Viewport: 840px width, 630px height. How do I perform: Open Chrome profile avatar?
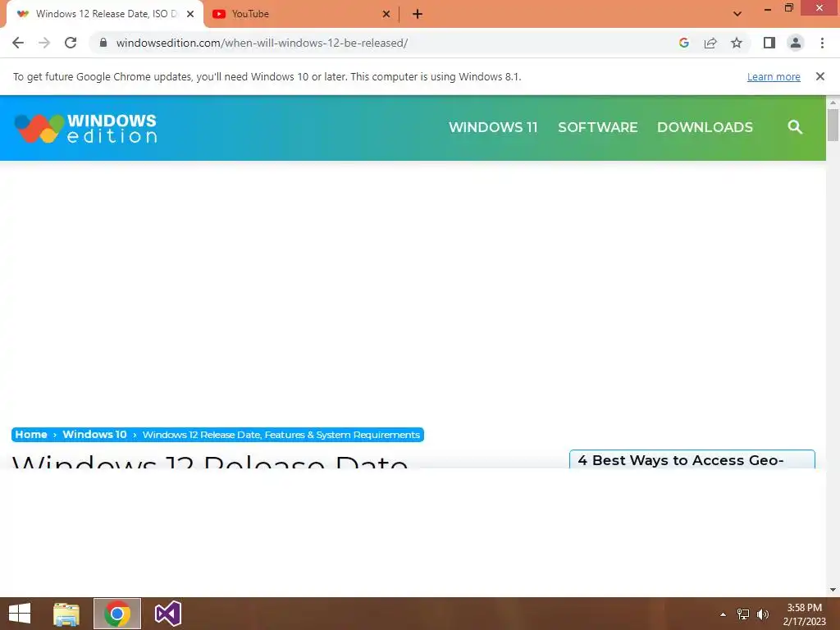(x=796, y=43)
